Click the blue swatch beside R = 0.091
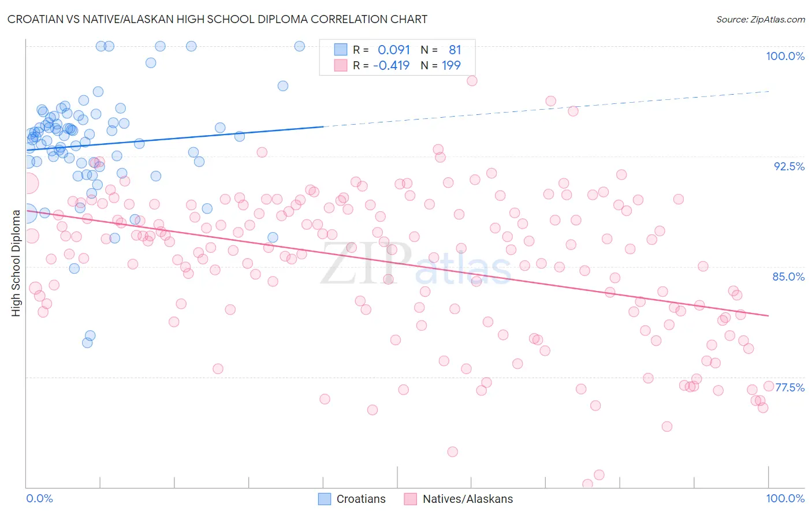Viewport: 812px width, 515px height. click(341, 50)
